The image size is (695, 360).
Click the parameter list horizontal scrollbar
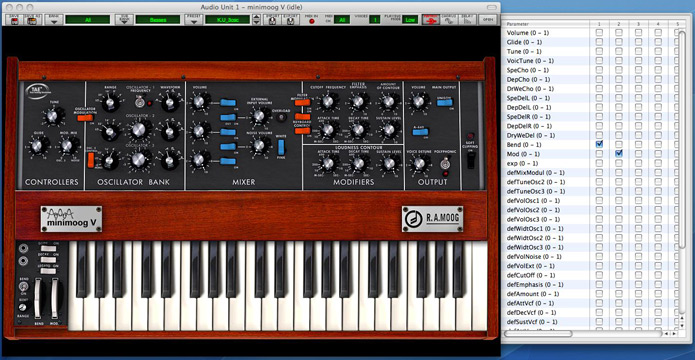tap(539, 333)
